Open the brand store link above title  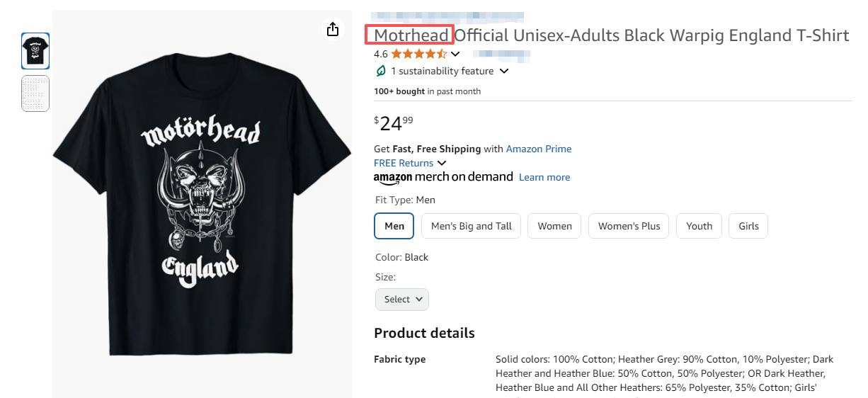pos(447,16)
